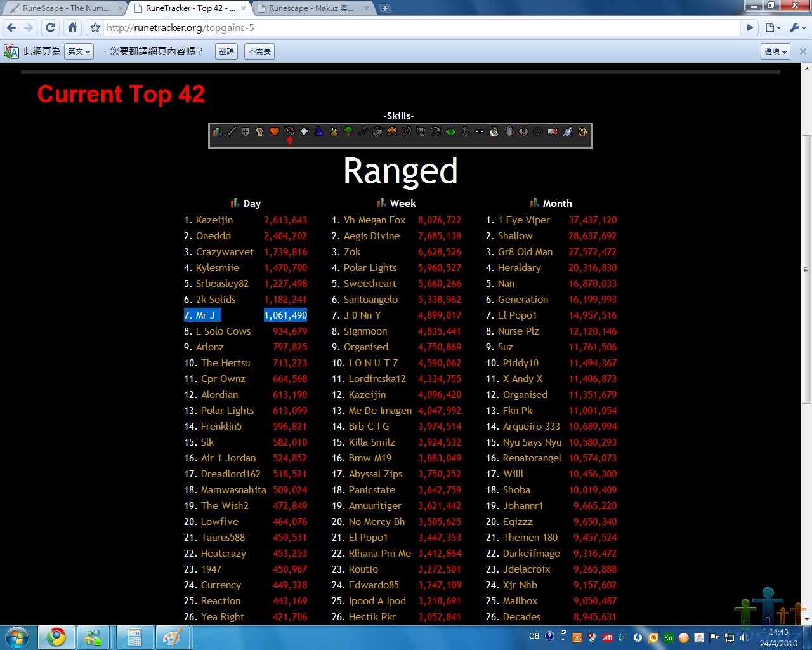Expand the 英文 language dropdown
This screenshot has height=650, width=812.
(x=79, y=51)
